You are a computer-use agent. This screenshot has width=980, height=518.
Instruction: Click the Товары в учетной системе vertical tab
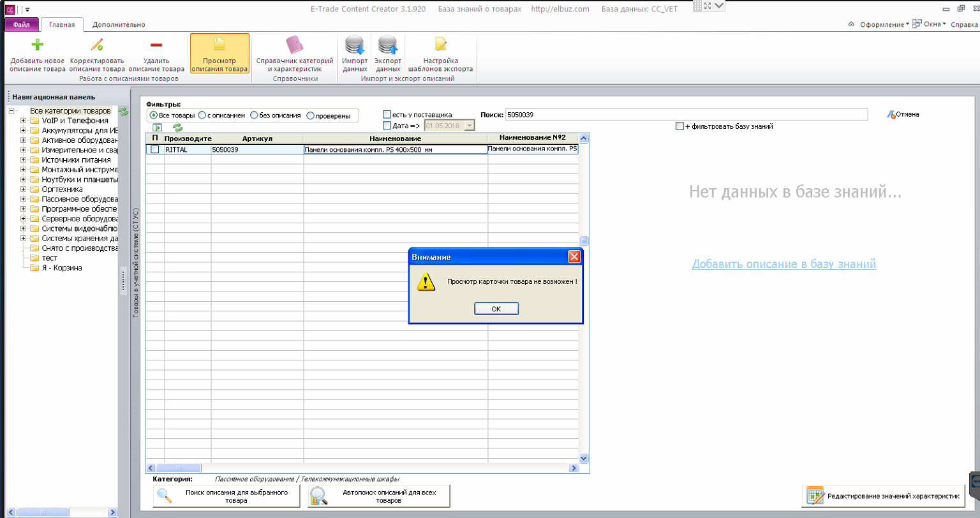pos(135,262)
